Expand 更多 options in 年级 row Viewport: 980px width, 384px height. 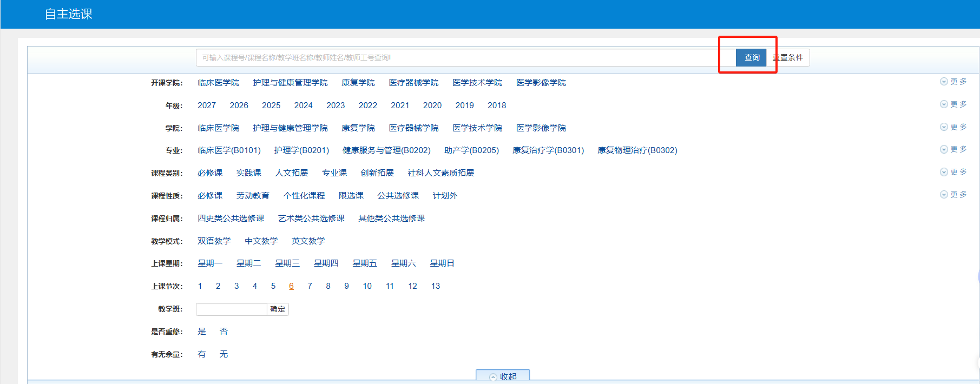[x=953, y=104]
